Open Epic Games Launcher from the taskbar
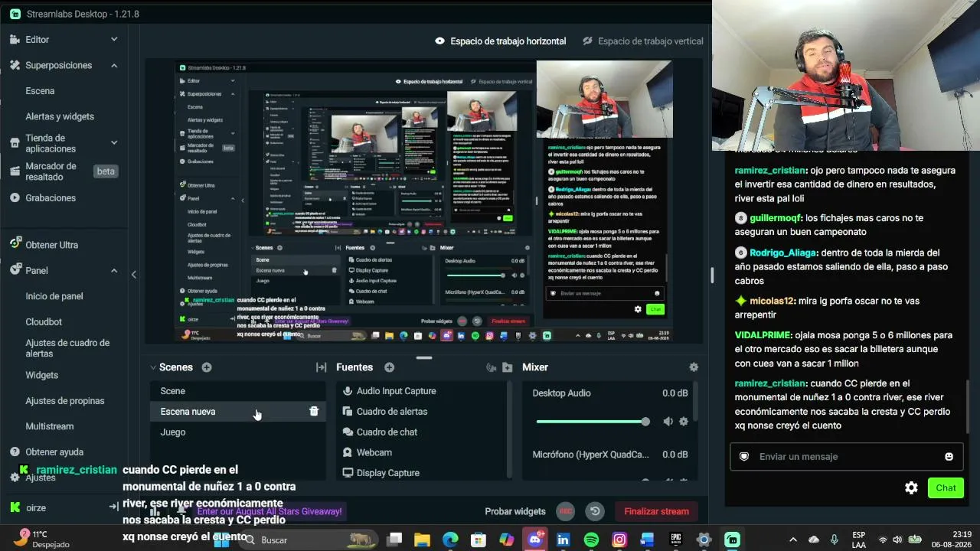The height and width of the screenshot is (551, 980). click(x=676, y=540)
